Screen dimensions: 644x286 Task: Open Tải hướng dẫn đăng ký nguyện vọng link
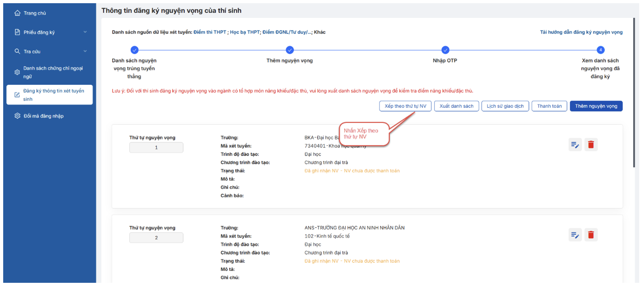(x=581, y=32)
